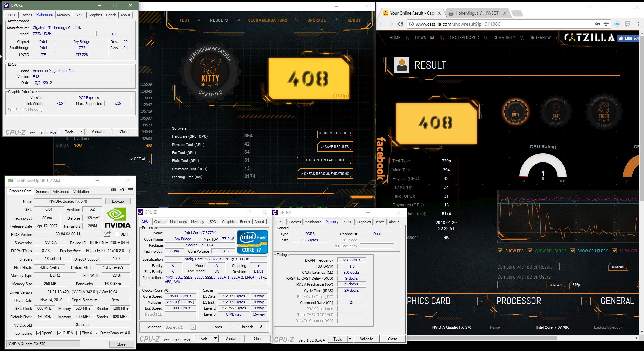Bookmark this page with star icon
The image size is (644, 351).
coord(606,24)
